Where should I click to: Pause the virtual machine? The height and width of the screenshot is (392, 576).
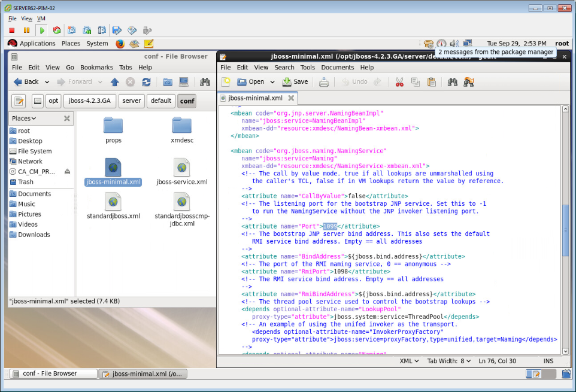pyautogui.click(x=26, y=31)
